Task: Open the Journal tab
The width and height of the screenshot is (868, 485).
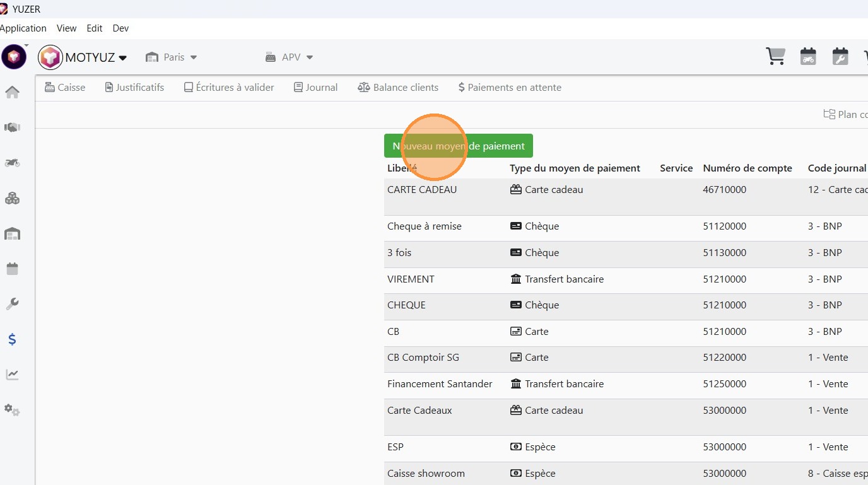Action: coord(316,88)
